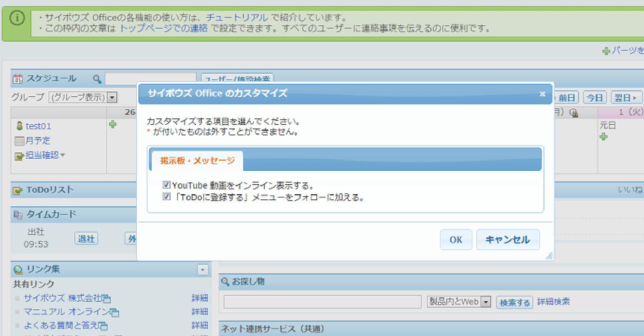Expand the リンク集 panel options dropdown
Screen dimensions: 644x336
click(203, 270)
